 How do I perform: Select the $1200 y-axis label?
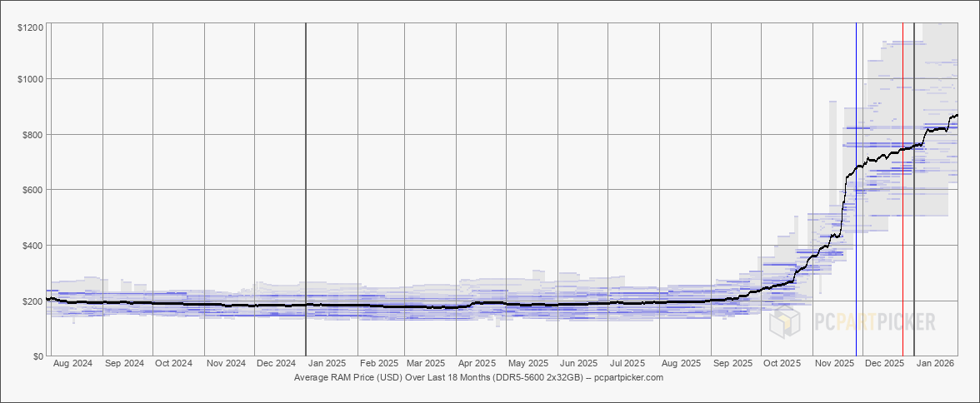[31, 28]
